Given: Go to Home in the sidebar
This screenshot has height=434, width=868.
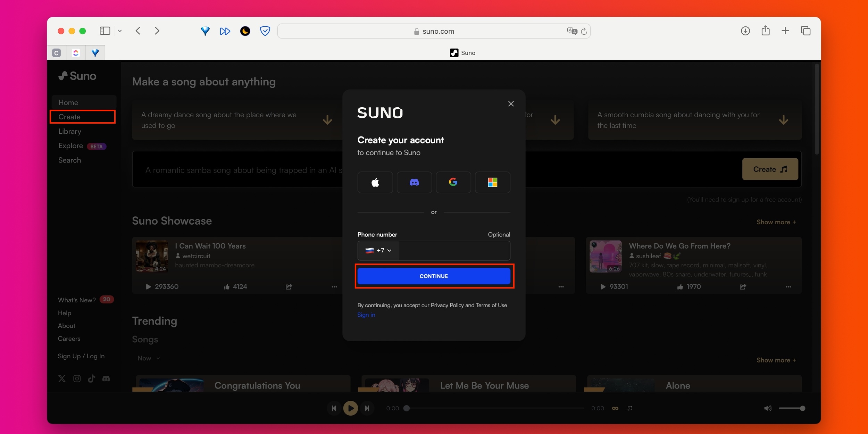Looking at the screenshot, I should point(83,102).
